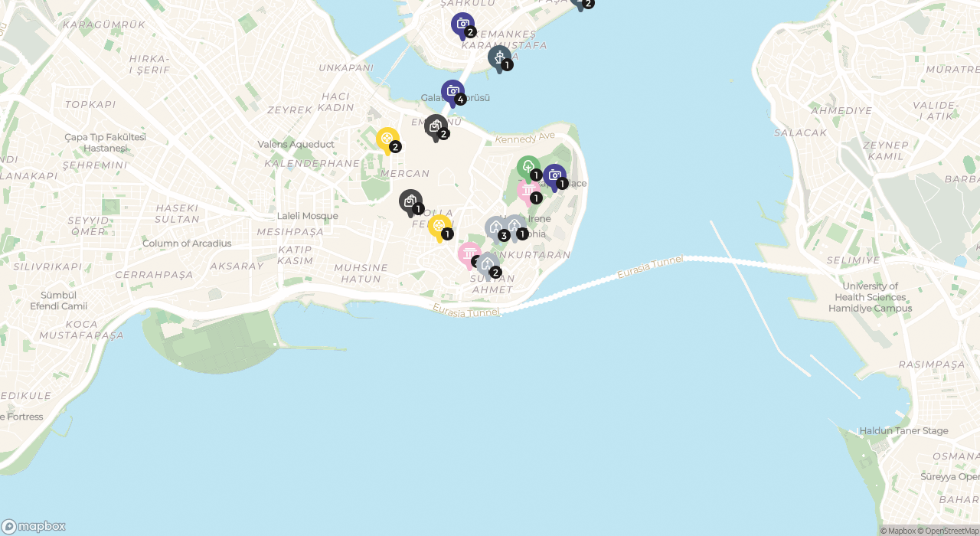Click the shopping bag marker near Mercan
Image resolution: width=980 pixels, height=536 pixels.
(410, 202)
